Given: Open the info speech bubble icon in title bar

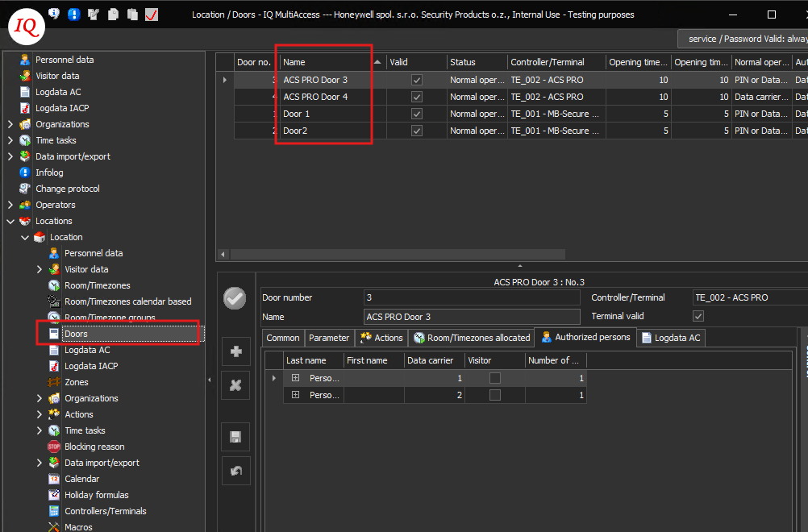Looking at the screenshot, I should click(54, 14).
